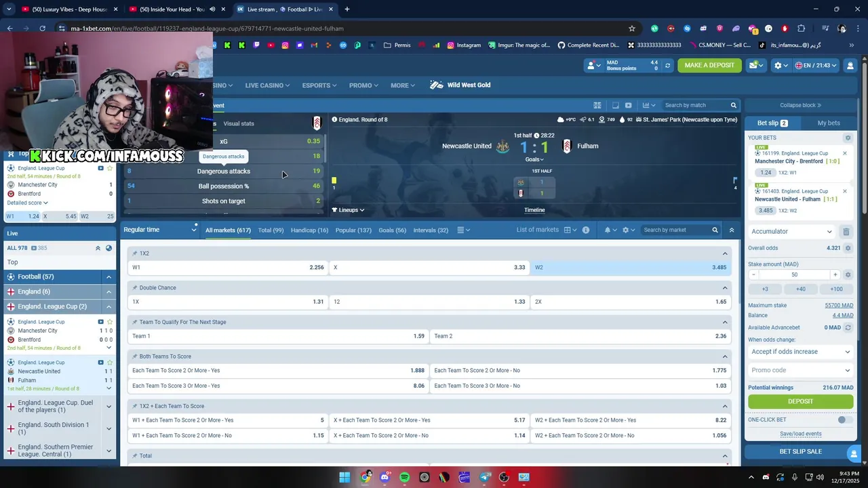Image resolution: width=868 pixels, height=488 pixels.
Task: Open the Accumulator bet type dropdown
Action: click(791, 232)
